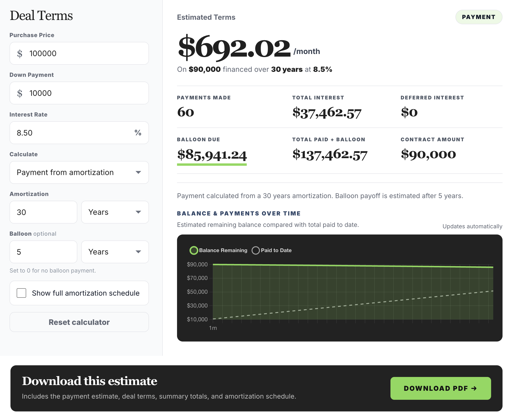Click the Interest Rate input field
Image resolution: width=513 pixels, height=420 pixels.
[79, 132]
